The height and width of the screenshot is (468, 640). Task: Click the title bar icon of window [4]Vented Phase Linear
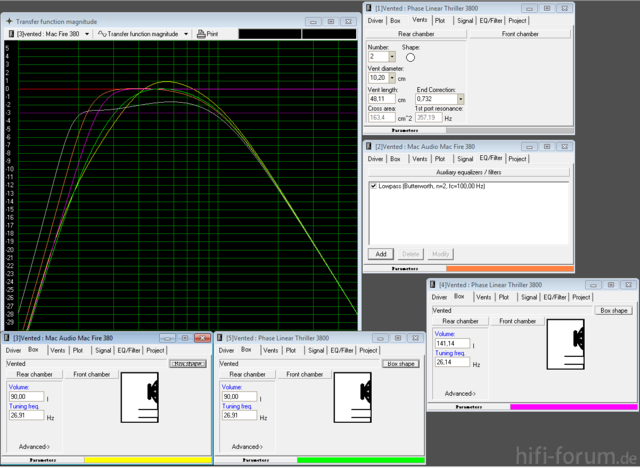pyautogui.click(x=433, y=285)
